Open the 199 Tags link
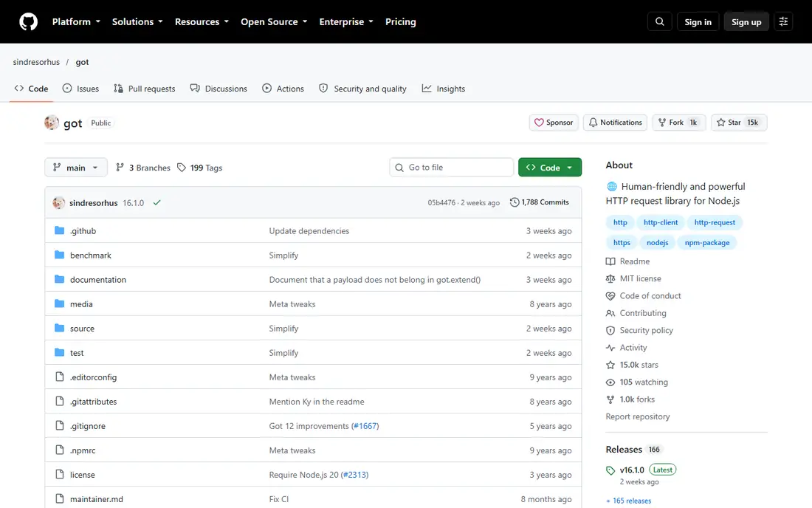Viewport: 812px width, 508px height. click(x=200, y=168)
